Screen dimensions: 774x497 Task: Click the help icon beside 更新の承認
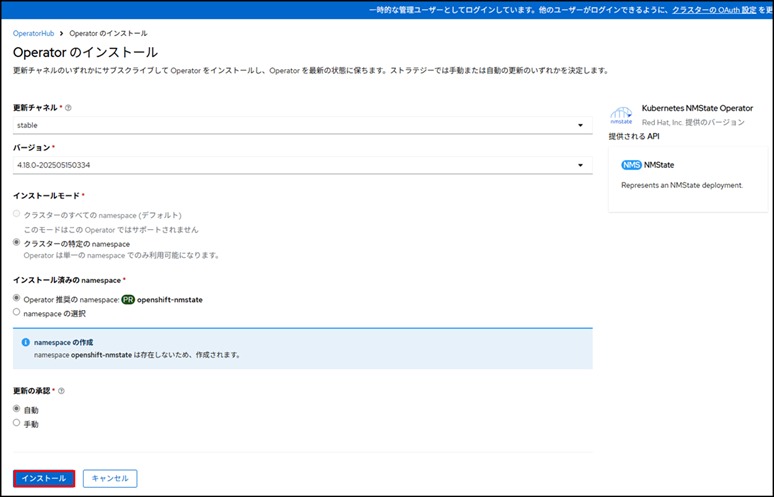tap(61, 391)
